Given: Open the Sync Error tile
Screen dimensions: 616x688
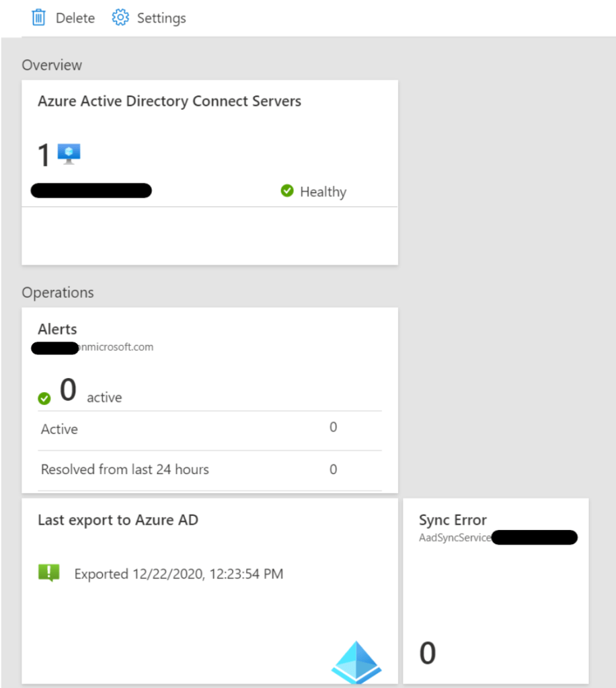Looking at the screenshot, I should pos(453,521).
